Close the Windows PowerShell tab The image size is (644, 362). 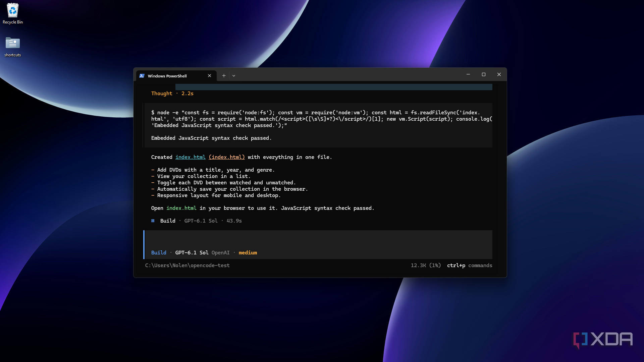[210, 76]
